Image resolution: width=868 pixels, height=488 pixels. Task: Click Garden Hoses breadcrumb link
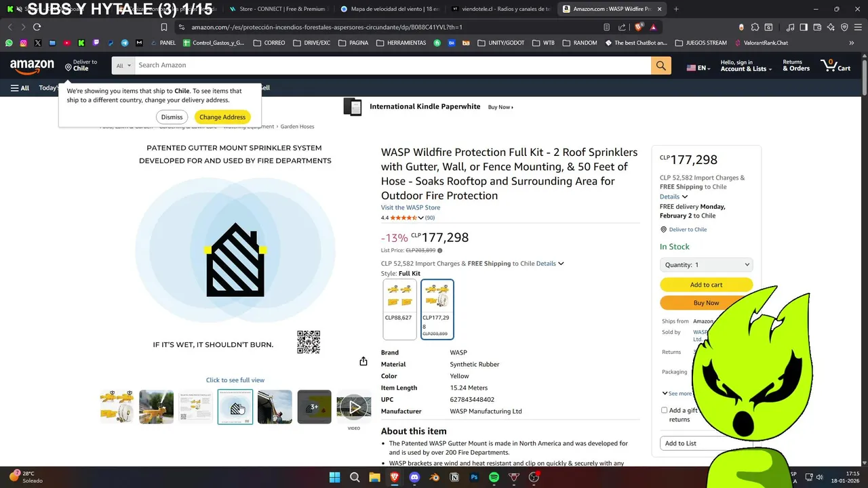(297, 127)
